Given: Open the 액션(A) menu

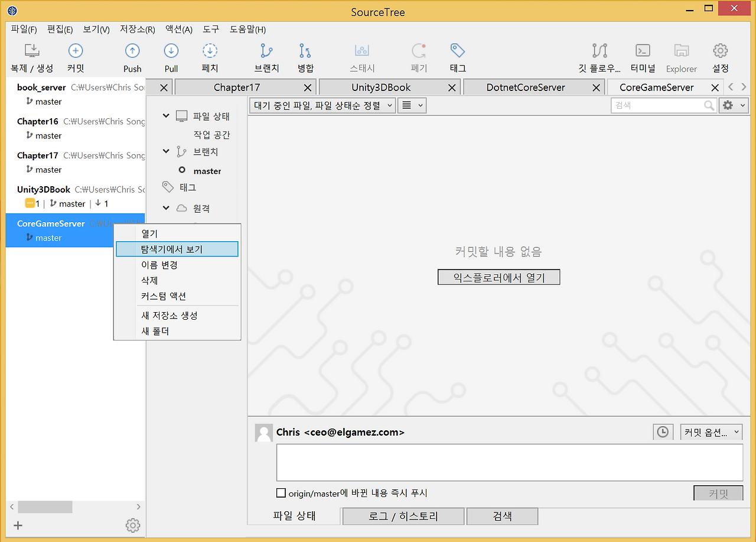Looking at the screenshot, I should tap(179, 30).
